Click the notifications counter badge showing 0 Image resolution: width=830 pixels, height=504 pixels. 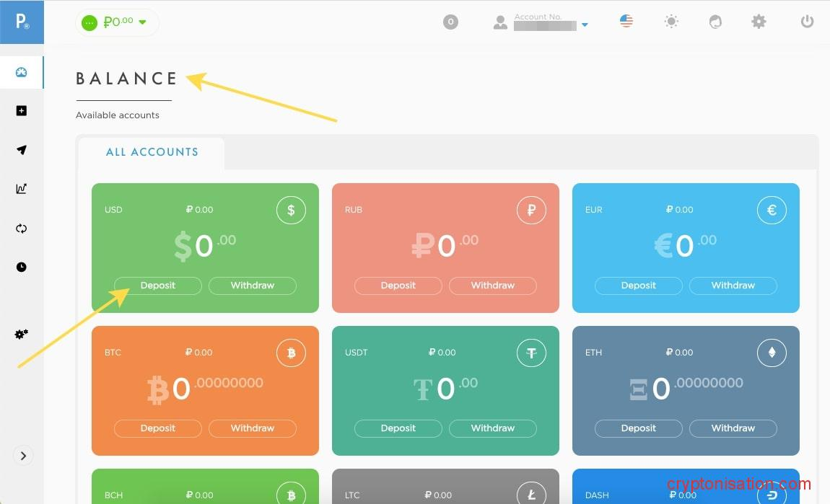coord(450,22)
